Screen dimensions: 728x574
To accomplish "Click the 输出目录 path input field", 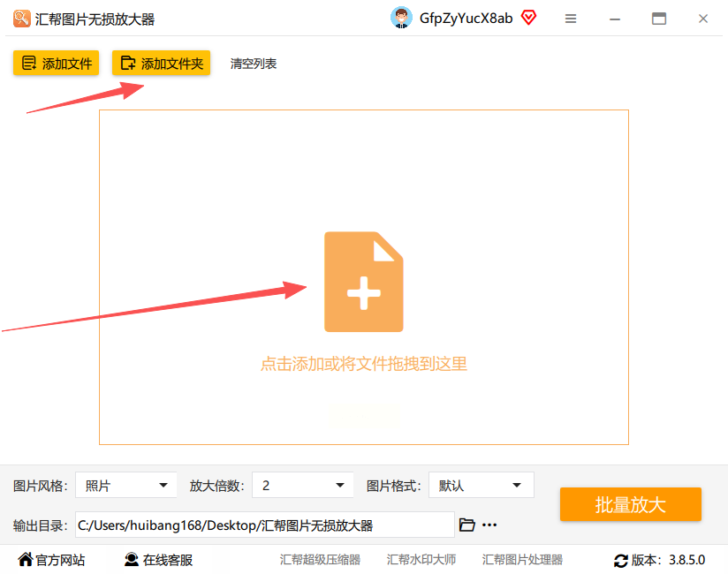I will click(x=265, y=525).
